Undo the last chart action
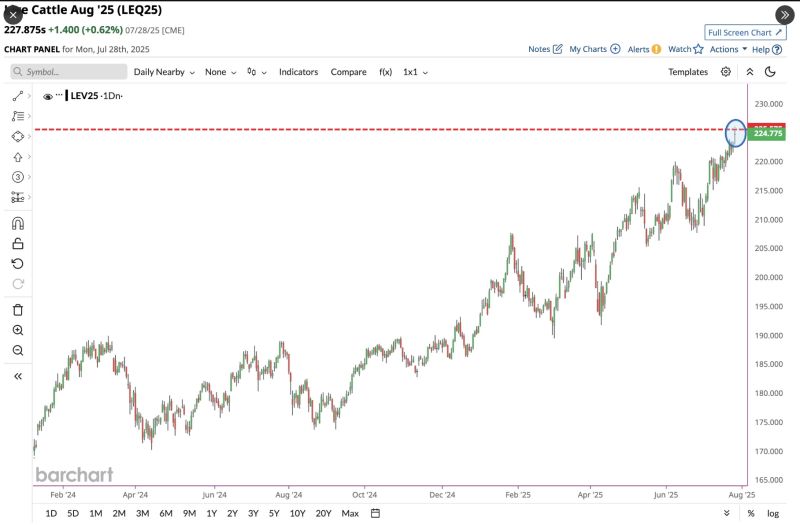Image resolution: width=800 pixels, height=525 pixels. coord(18,263)
